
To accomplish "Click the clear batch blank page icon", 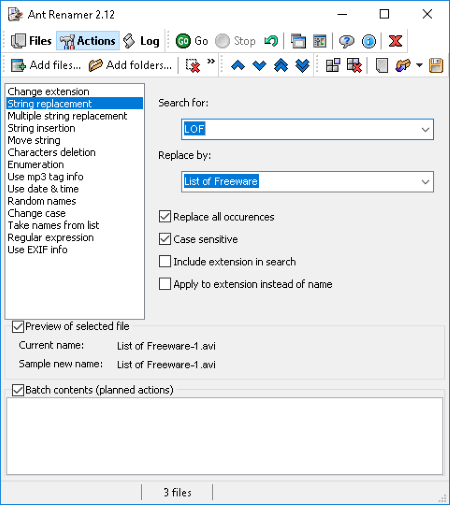I will (381, 65).
